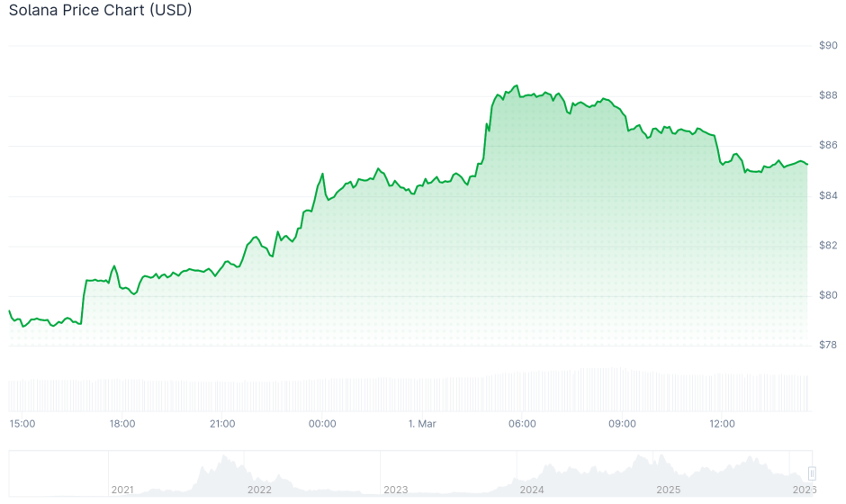Click the $90 price axis label
This screenshot has width=846, height=504.
pyautogui.click(x=827, y=46)
